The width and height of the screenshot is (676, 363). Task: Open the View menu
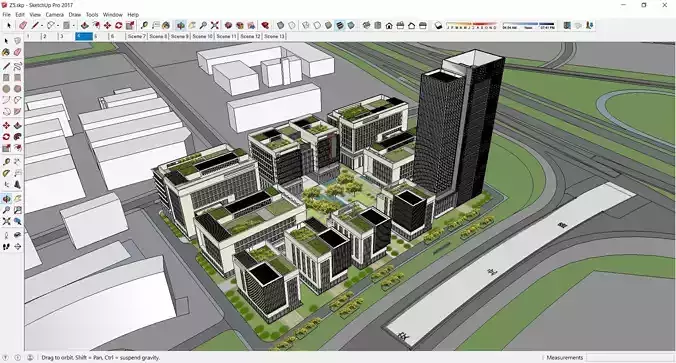tap(35, 14)
